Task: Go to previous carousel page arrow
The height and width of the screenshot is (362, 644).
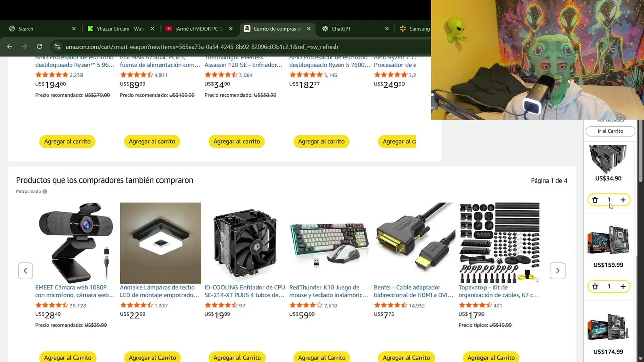Action: (25, 270)
